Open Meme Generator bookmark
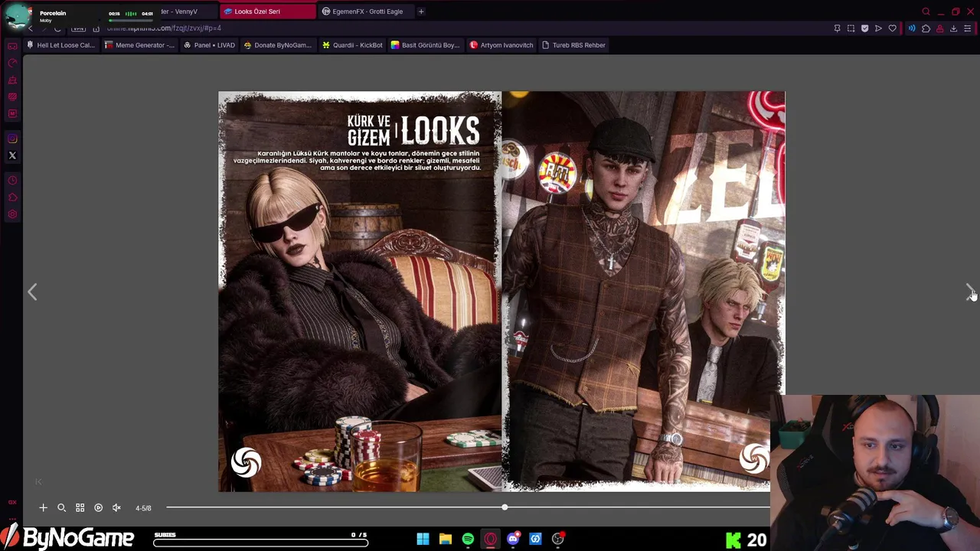Viewport: 980px width, 551px height. [139, 45]
